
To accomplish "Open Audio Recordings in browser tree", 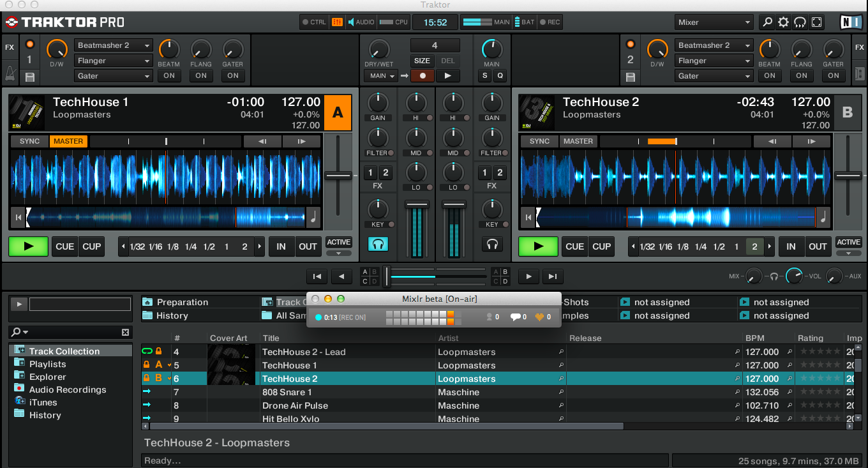I will coord(68,389).
